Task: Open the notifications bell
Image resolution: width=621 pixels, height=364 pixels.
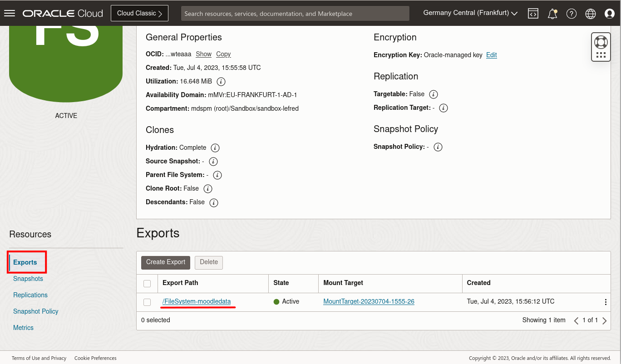Action: point(552,13)
